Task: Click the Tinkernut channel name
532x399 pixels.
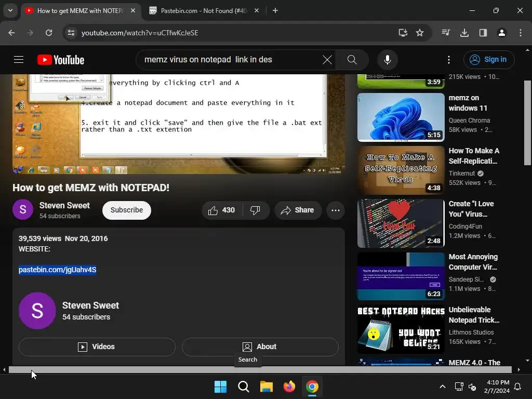Action: [461, 174]
